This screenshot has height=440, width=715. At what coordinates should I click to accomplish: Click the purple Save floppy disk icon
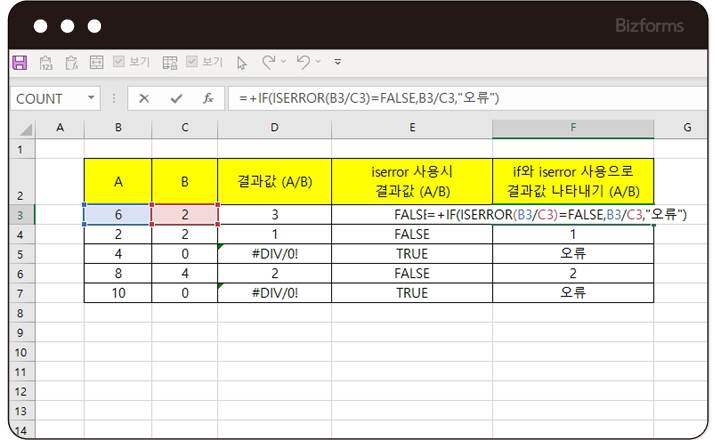[20, 62]
